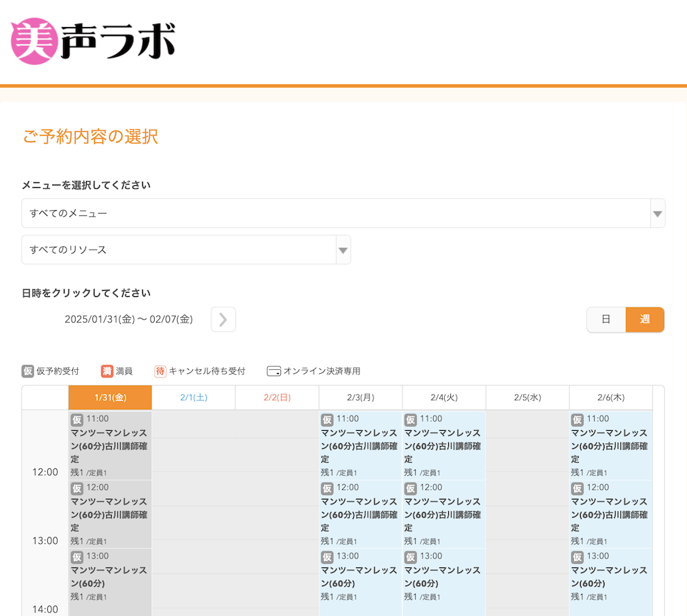Switch to day view with 日 toggle
The width and height of the screenshot is (687, 616).
click(x=606, y=319)
